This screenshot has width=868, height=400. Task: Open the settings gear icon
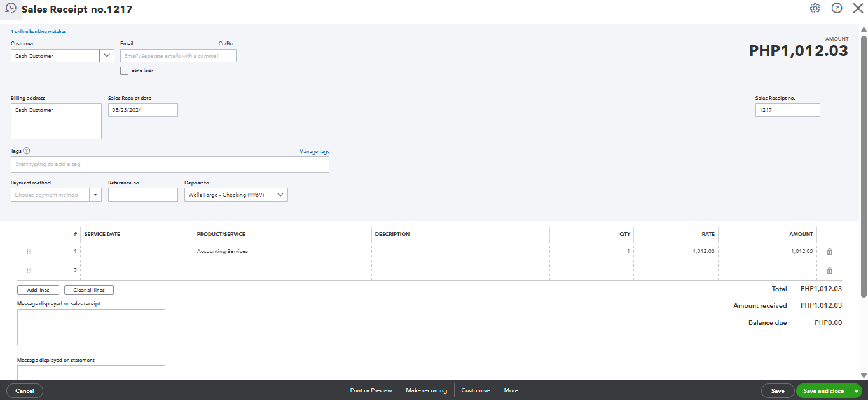point(815,8)
